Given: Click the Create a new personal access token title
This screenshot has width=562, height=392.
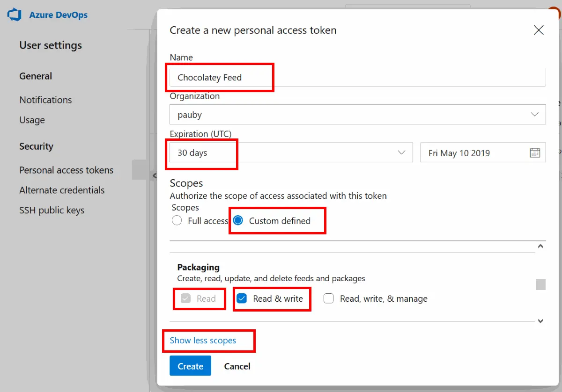Looking at the screenshot, I should 253,30.
